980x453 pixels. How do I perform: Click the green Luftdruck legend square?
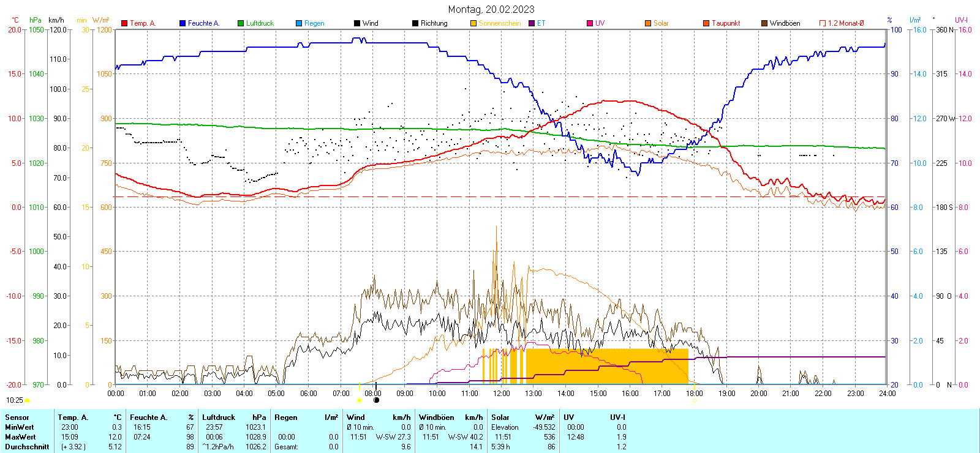click(x=241, y=23)
